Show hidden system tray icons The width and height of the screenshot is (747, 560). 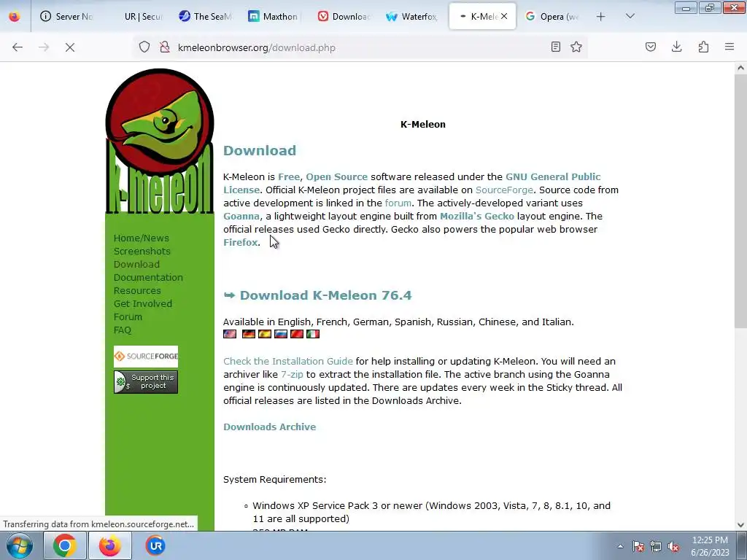click(620, 546)
